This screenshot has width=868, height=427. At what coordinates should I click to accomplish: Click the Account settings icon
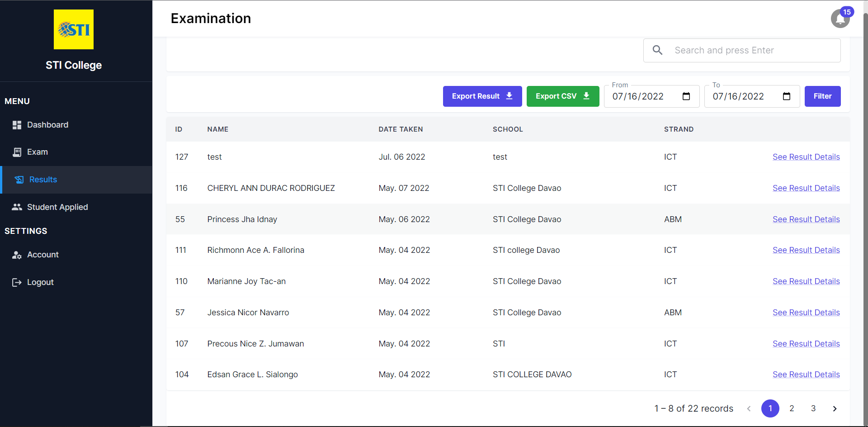(17, 255)
